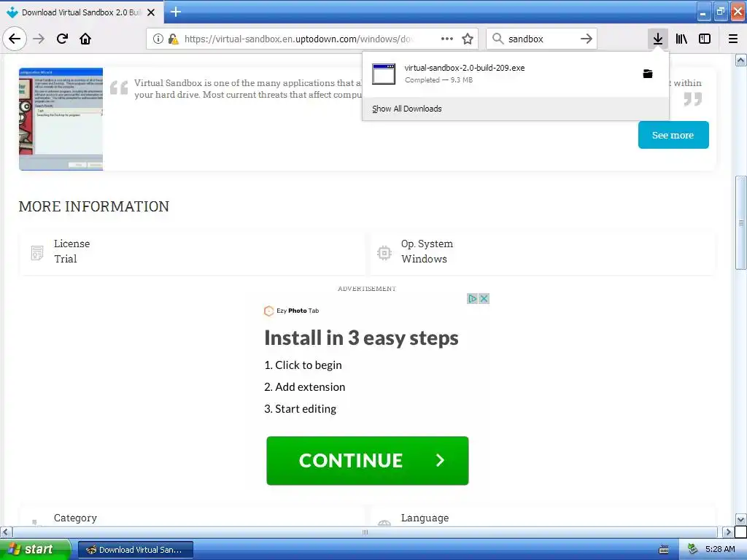The image size is (747, 560).
Task: Click the '2. Add extension' text
Action: [305, 387]
